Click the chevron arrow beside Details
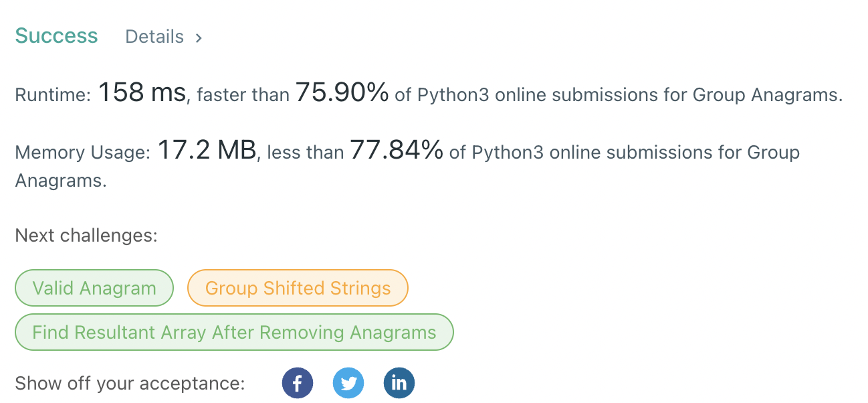Image resolution: width=868 pixels, height=403 pixels. [199, 38]
